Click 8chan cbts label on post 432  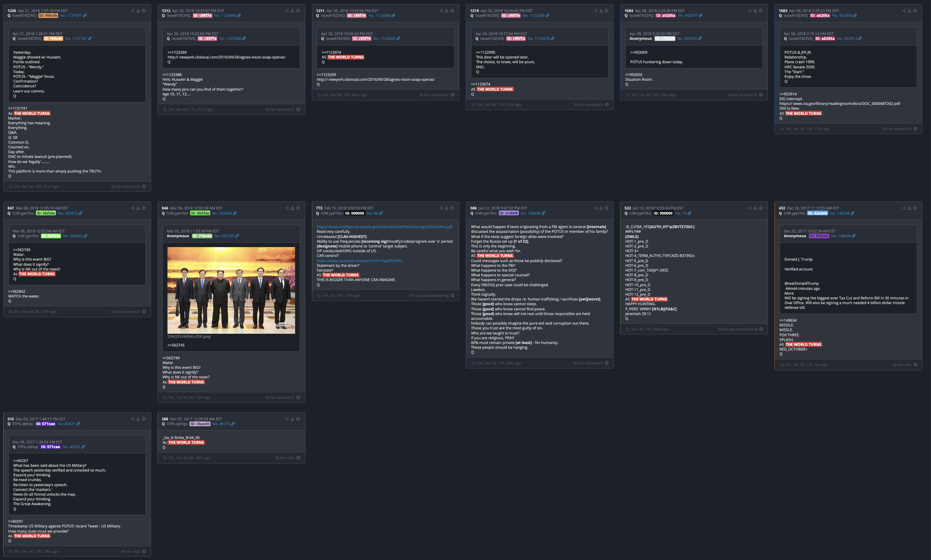pos(902,364)
